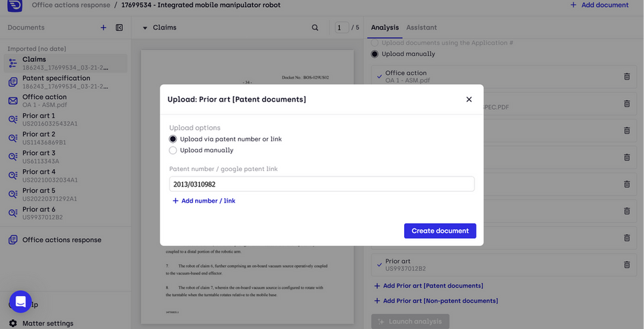644x329 pixels.
Task: Switch to the Assistant tab
Action: [x=421, y=28]
